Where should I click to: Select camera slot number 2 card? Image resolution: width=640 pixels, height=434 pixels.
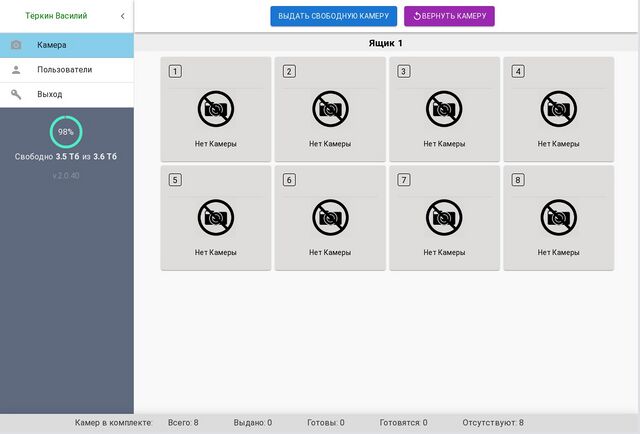point(330,109)
